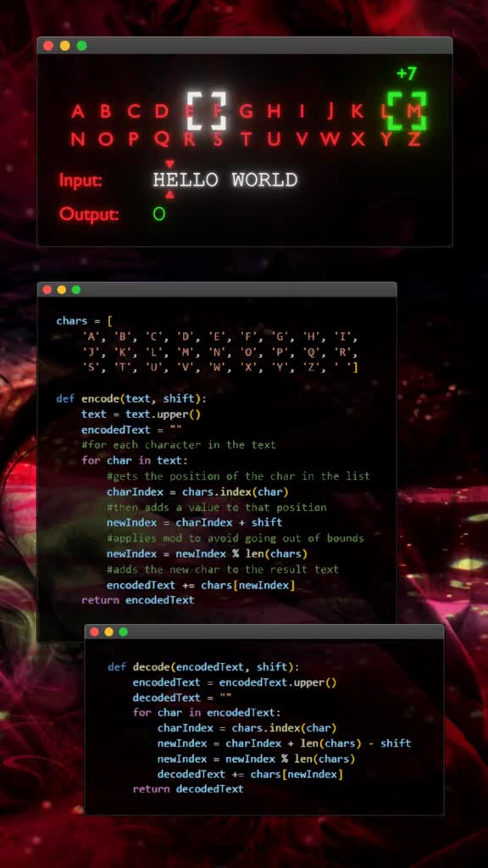Pick letter Z in the alphabet grid
The image size is (488, 868).
click(x=413, y=139)
